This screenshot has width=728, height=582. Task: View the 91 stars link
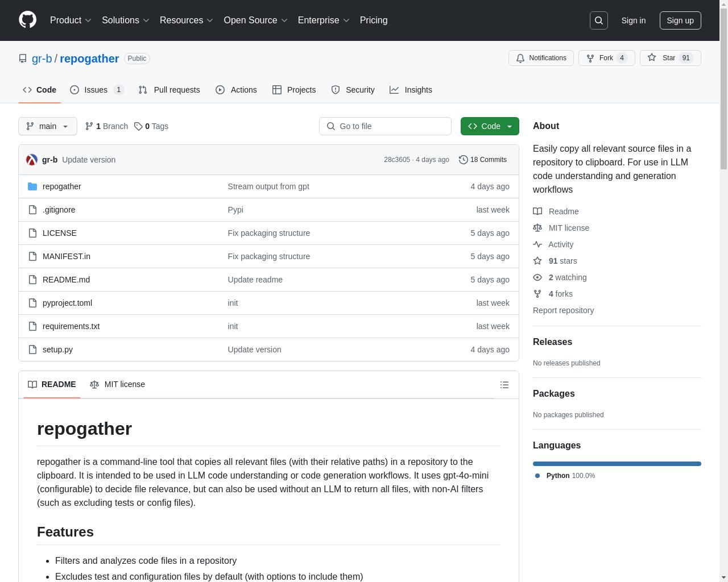click(x=555, y=261)
